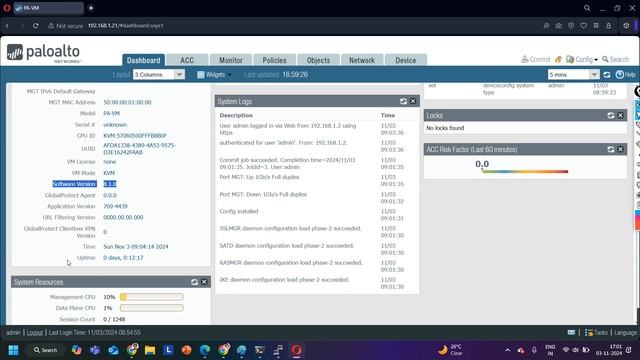Open the Help link
The height and width of the screenshot is (360, 640).
(626, 75)
